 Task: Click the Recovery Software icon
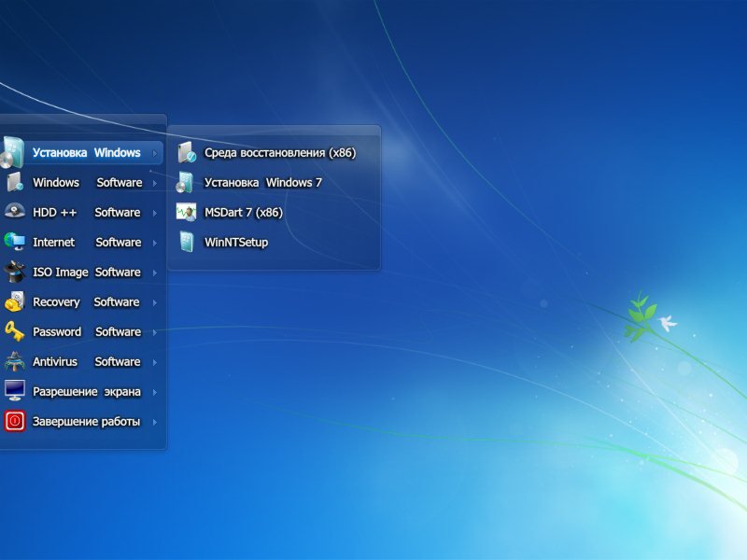[x=15, y=301]
